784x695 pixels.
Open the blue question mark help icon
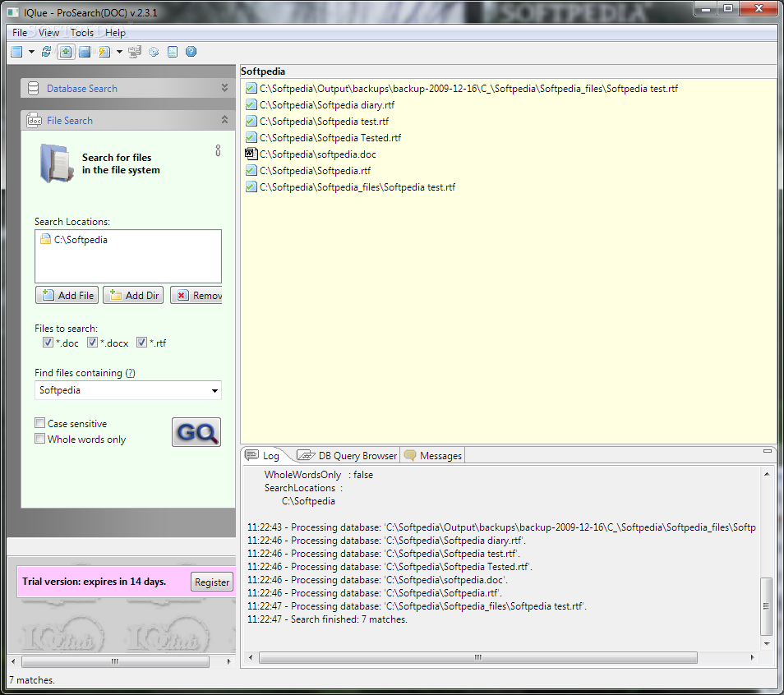point(191,52)
